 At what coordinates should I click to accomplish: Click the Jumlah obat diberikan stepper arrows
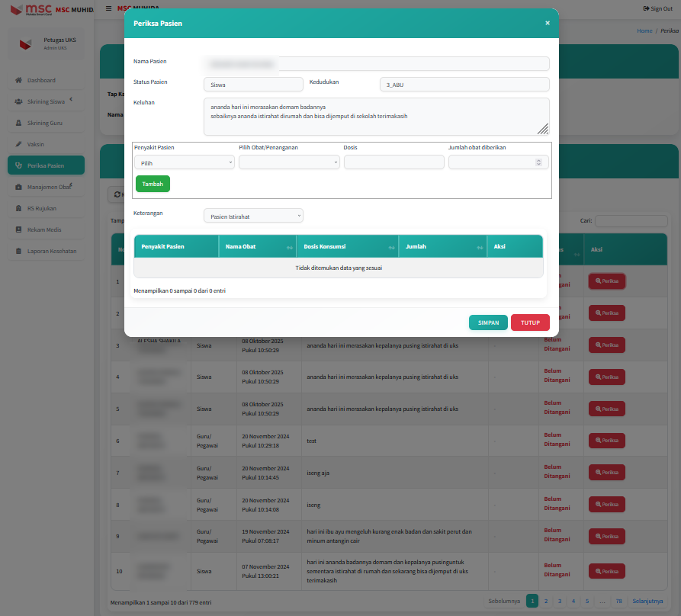[x=538, y=162]
